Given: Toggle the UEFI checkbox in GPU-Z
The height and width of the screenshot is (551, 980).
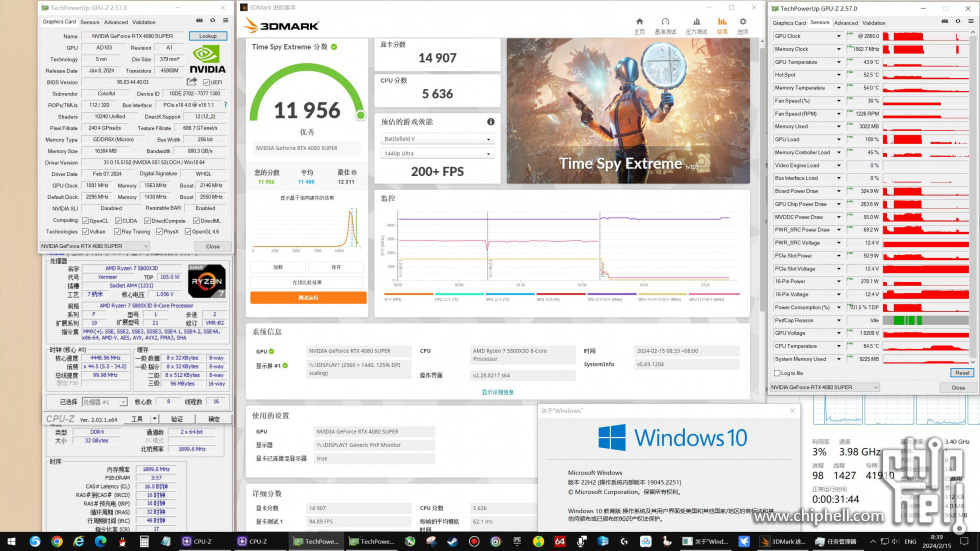Looking at the screenshot, I should click(x=206, y=82).
